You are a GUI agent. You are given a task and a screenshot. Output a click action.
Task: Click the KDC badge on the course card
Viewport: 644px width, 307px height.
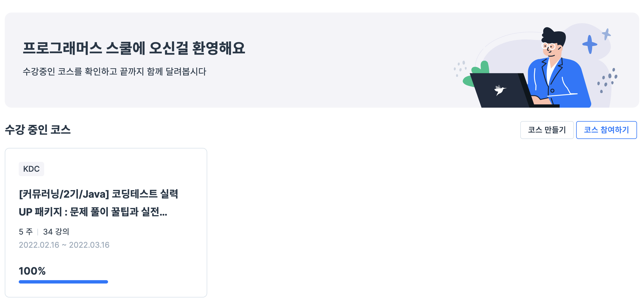[31, 169]
